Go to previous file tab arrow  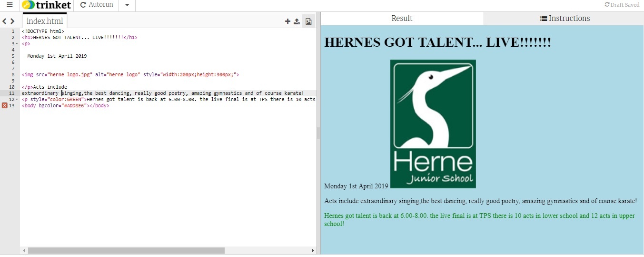[4, 21]
